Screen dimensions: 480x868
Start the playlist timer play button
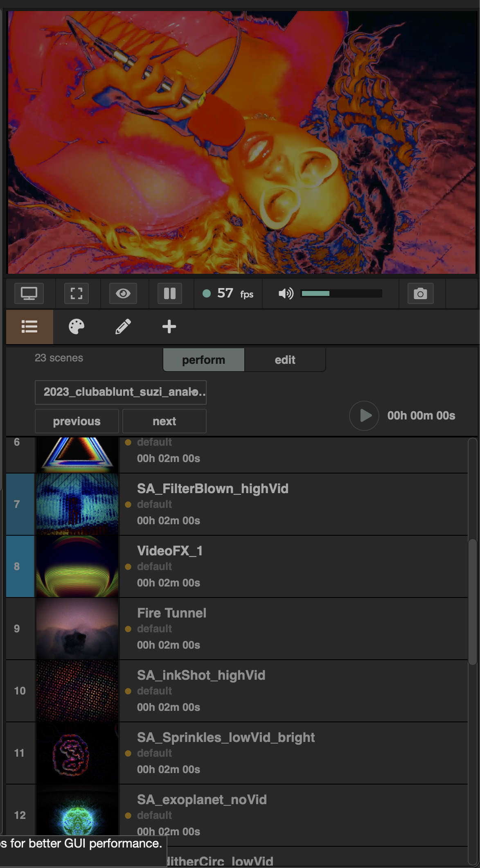point(364,416)
